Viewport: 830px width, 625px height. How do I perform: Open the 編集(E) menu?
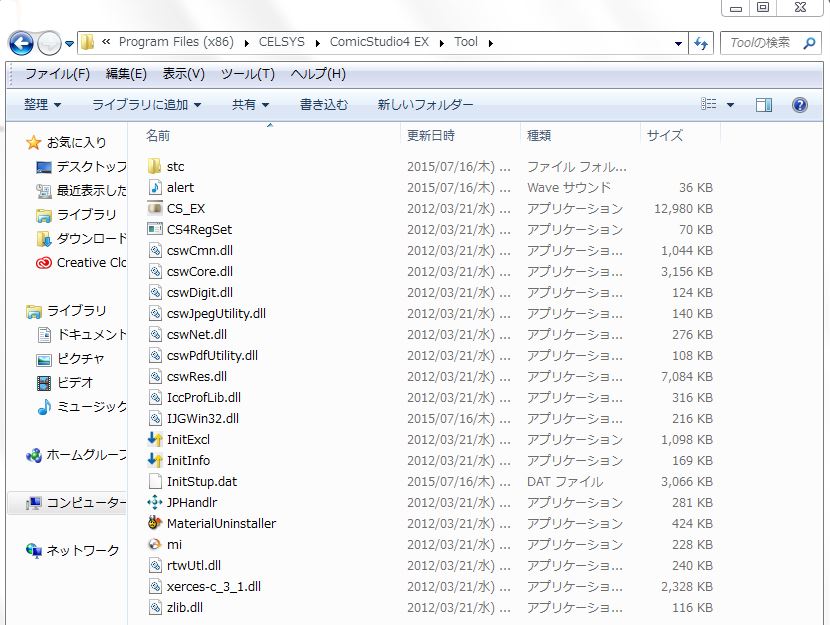click(126, 74)
